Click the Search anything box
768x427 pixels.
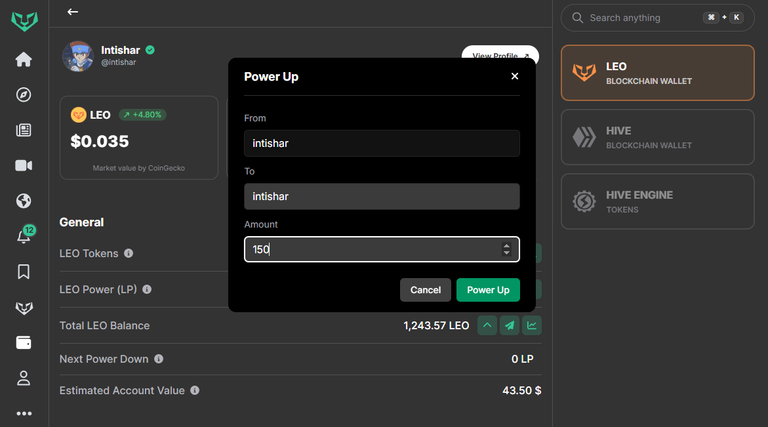[657, 18]
